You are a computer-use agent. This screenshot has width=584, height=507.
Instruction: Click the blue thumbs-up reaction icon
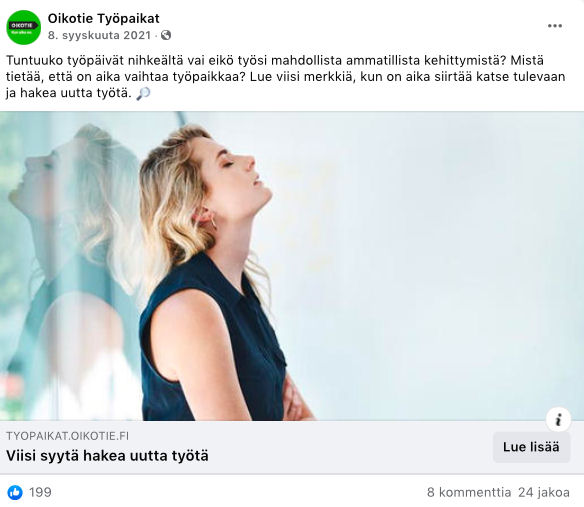click(15, 492)
